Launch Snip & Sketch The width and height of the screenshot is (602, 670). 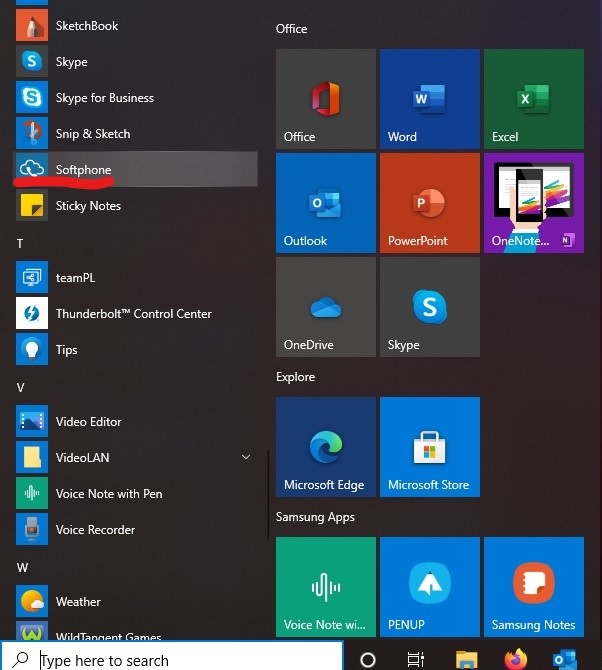(136, 133)
